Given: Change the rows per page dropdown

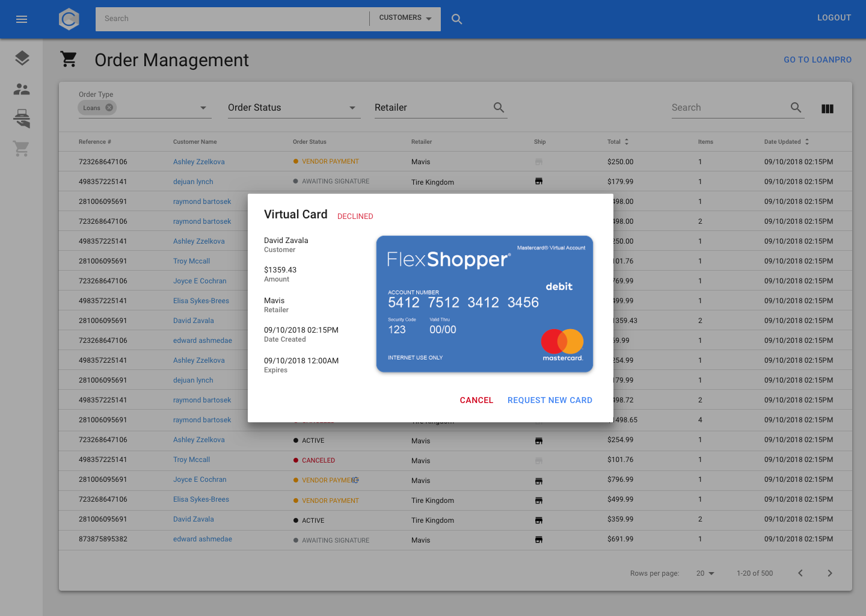Looking at the screenshot, I should coord(705,573).
